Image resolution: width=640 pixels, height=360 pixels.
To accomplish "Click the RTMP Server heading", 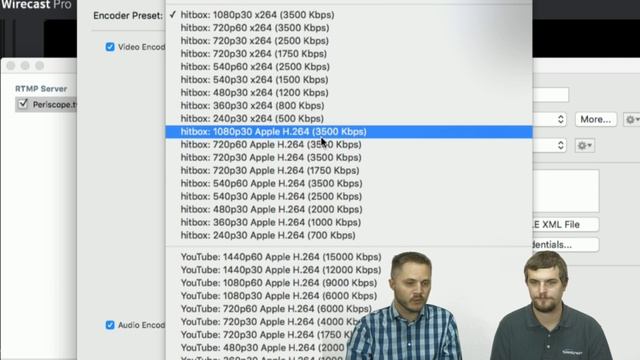I will pyautogui.click(x=41, y=89).
